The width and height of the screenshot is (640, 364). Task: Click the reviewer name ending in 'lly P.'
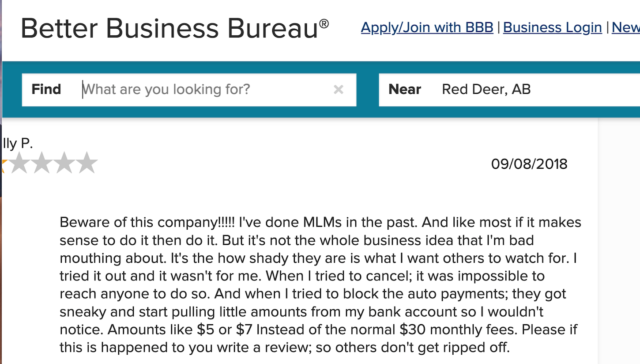click(x=17, y=144)
